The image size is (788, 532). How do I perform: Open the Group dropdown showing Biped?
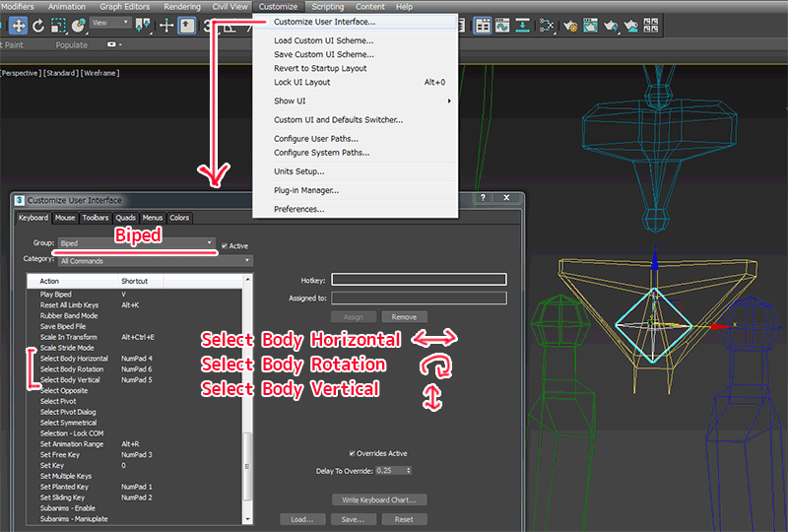[x=136, y=243]
